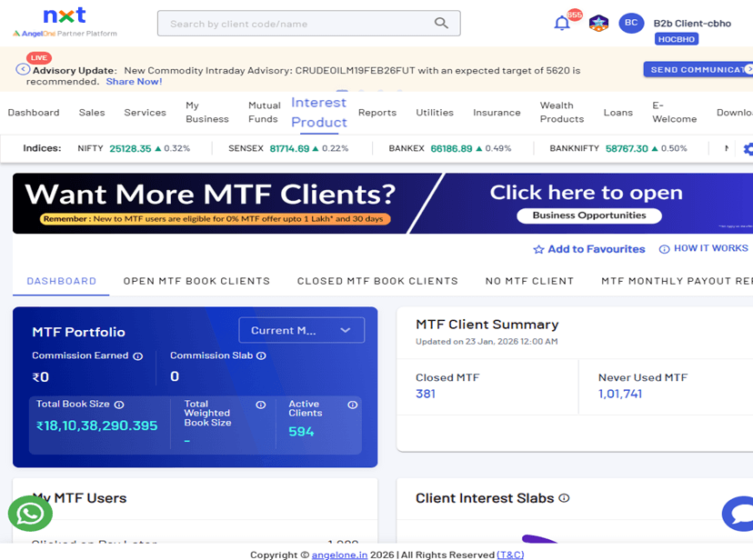Viewport: 753px width, 560px height.
Task: Show Commission Slab info tooltip
Action: click(261, 355)
